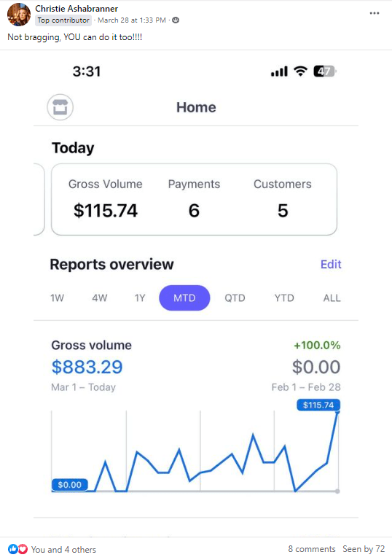Click the $115.74 chart data point label
392x560 pixels.
[318, 405]
